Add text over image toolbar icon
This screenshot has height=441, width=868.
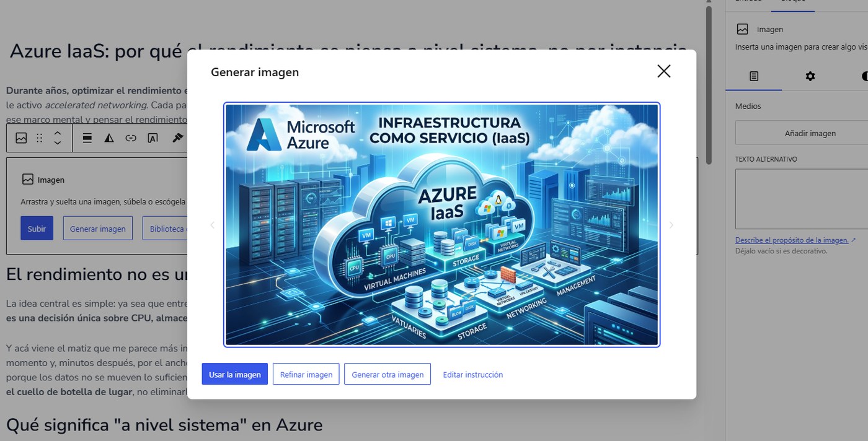point(153,138)
